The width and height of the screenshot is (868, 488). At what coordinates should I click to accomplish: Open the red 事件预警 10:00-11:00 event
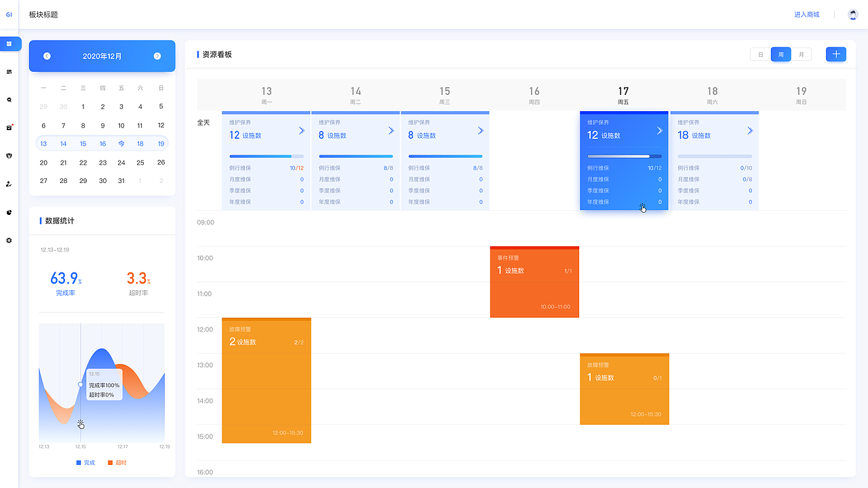tap(534, 282)
